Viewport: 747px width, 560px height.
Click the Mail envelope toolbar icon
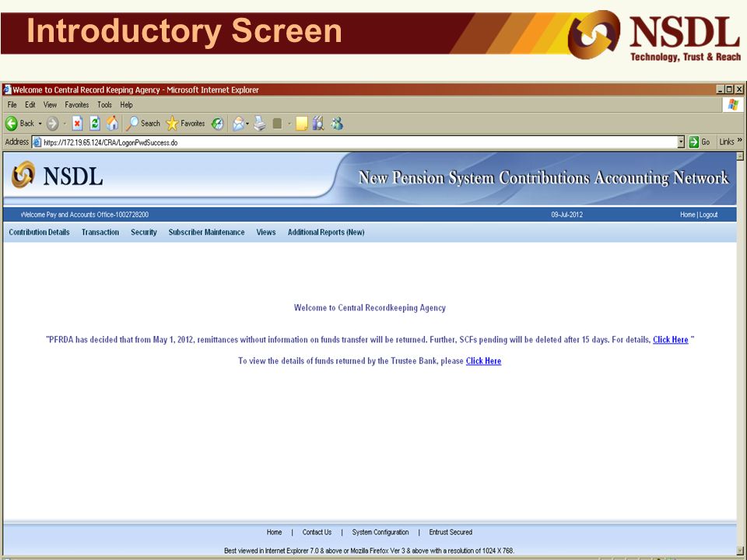click(238, 124)
